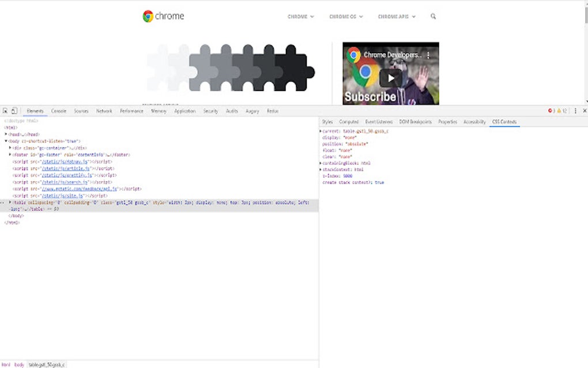Play the Chrome Developers Subscribe video
Image resolution: width=588 pixels, height=368 pixels.
(x=390, y=77)
